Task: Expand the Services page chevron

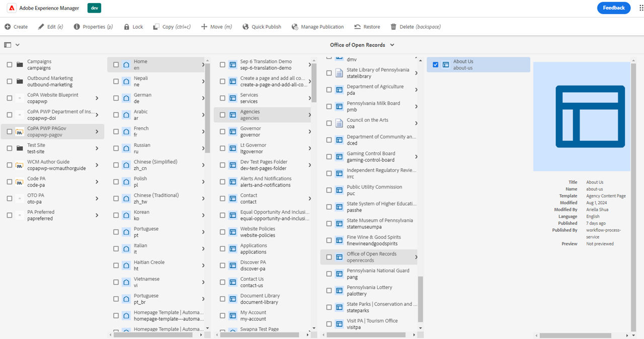Action: (x=310, y=98)
